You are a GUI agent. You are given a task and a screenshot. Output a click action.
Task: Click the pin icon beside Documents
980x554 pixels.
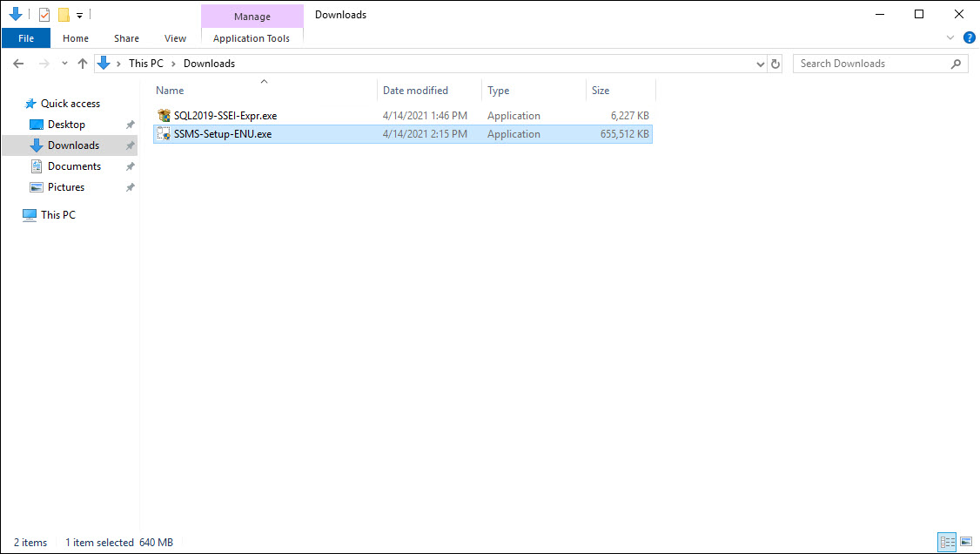[x=130, y=166]
